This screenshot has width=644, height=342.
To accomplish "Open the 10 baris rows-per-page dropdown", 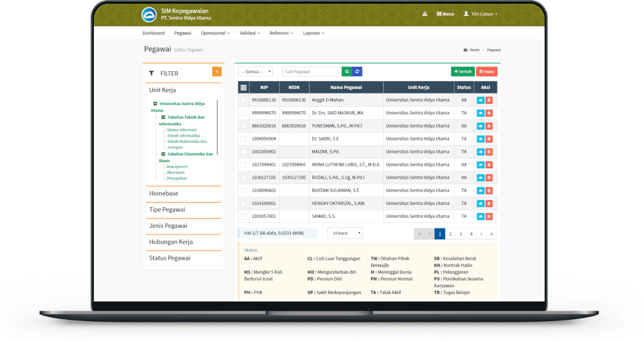I will pos(345,233).
